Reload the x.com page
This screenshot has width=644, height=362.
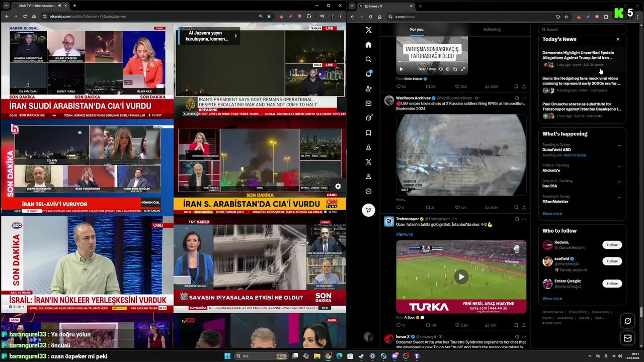[x=370, y=17]
